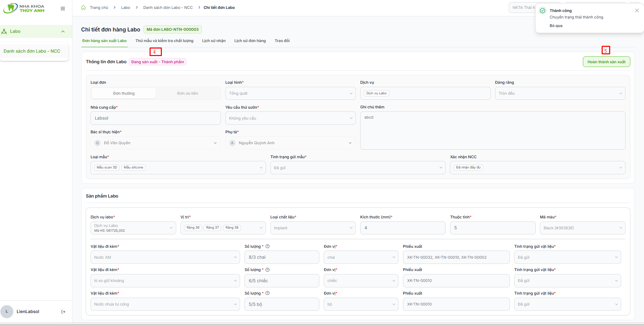This screenshot has height=325, width=644.
Task: Click the Số lượng 8/3 chai field
Action: 282,257
